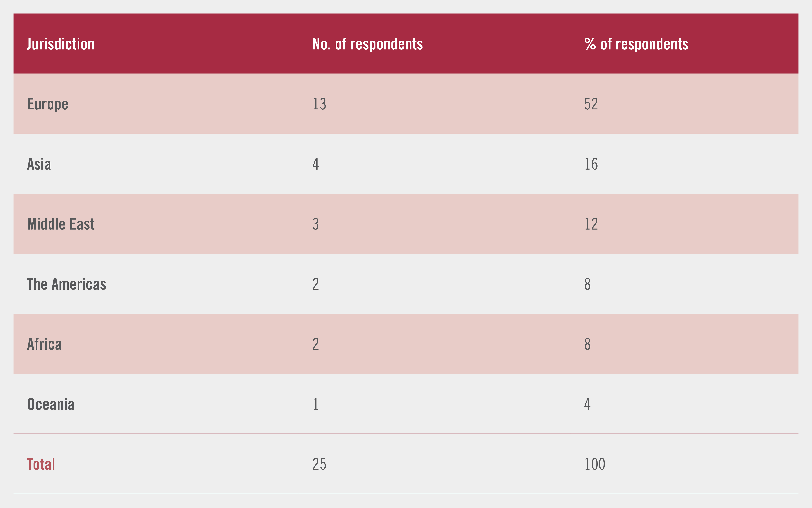This screenshot has height=508, width=812.
Task: Select the Europe row label
Action: (x=48, y=104)
